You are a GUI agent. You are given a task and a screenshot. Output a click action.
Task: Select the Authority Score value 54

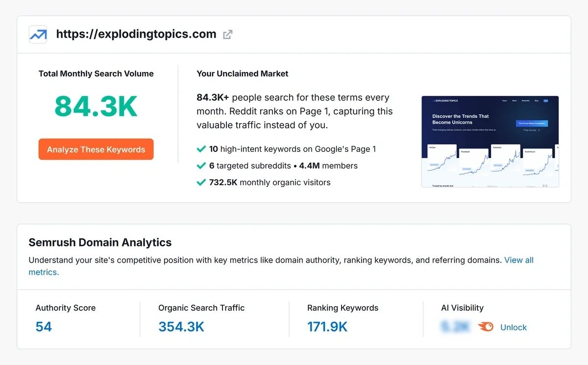pyautogui.click(x=44, y=326)
